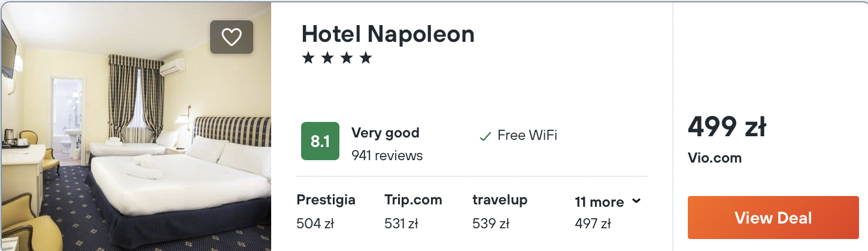
Task: Click the 531 zł price
Action: [401, 224]
